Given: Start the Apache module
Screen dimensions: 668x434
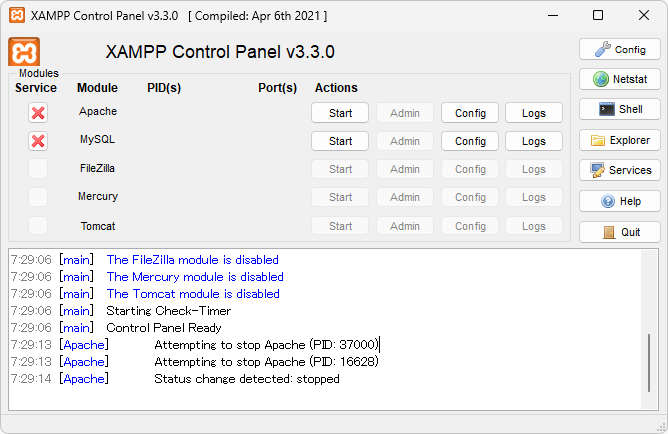Looking at the screenshot, I should (340, 113).
